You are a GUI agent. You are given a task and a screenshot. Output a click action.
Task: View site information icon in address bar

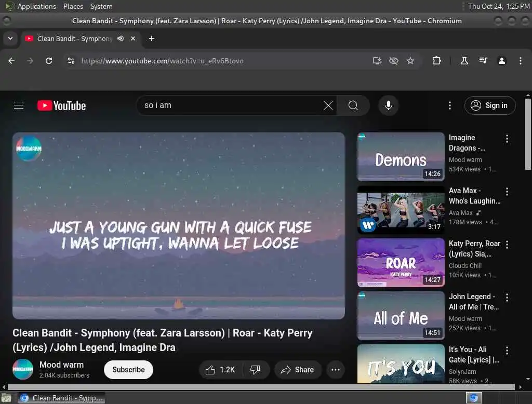(71, 61)
